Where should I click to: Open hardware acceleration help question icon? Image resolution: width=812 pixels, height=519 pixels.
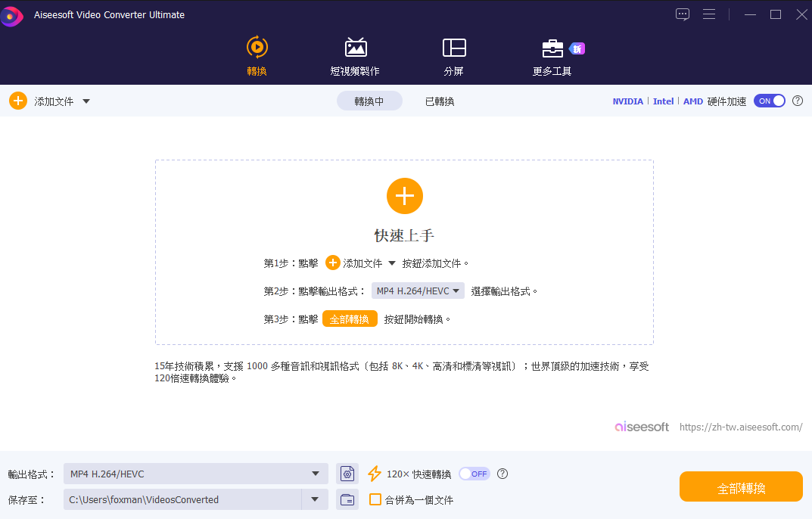(x=798, y=101)
